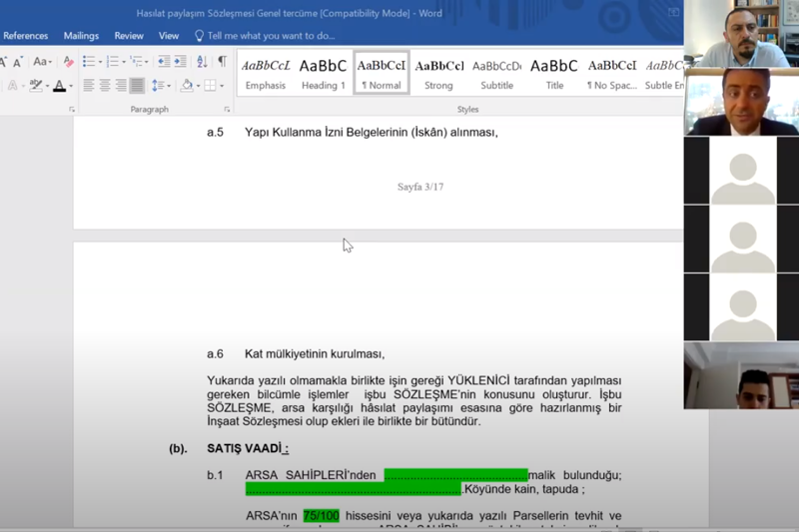Open the shading color dropdown arrow
799x532 pixels.
click(x=198, y=86)
